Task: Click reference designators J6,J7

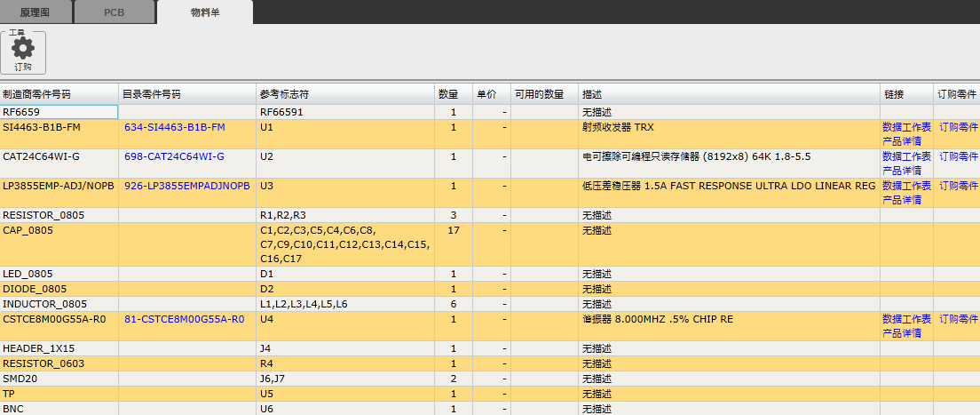Action: click(273, 379)
